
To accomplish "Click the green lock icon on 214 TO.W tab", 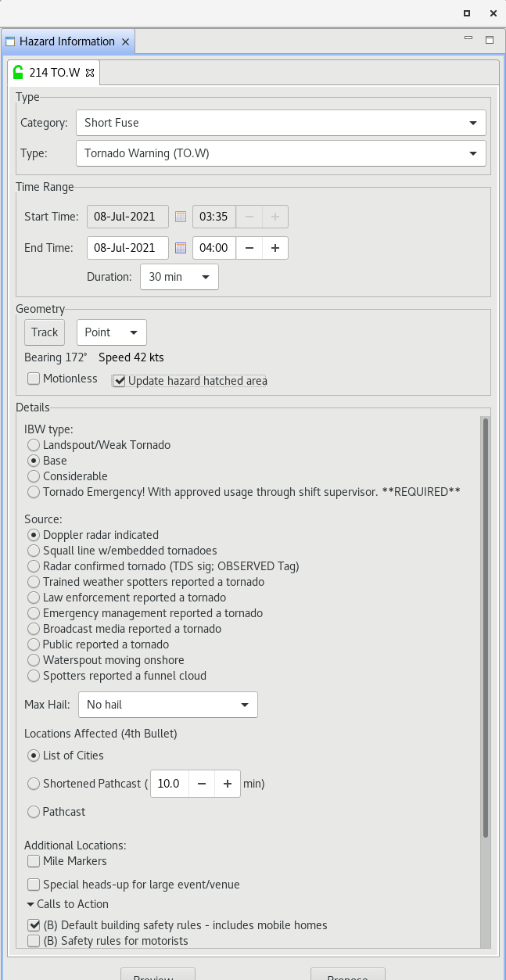I will point(19,72).
